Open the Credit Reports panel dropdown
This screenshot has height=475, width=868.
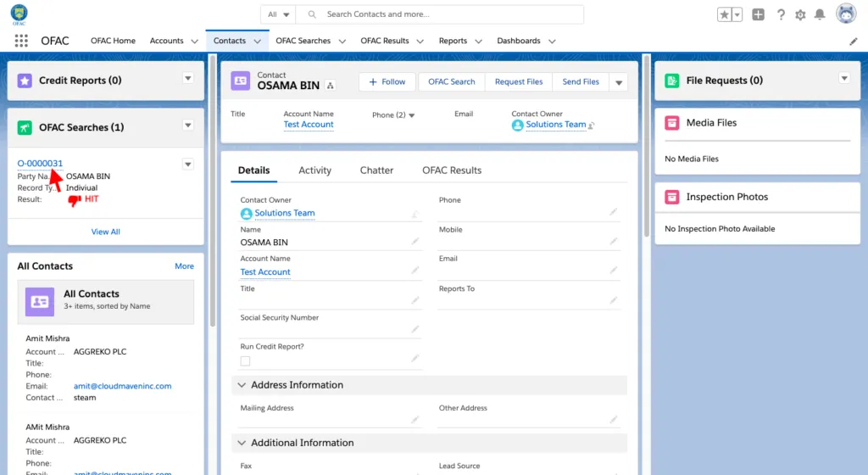(187, 79)
